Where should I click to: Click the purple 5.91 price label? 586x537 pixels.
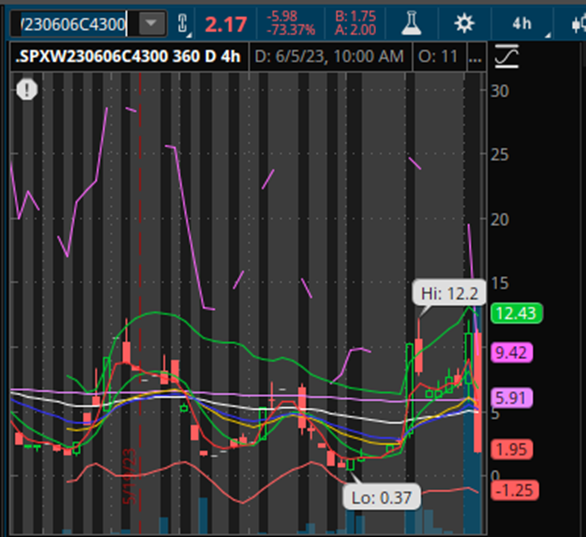[511, 398]
